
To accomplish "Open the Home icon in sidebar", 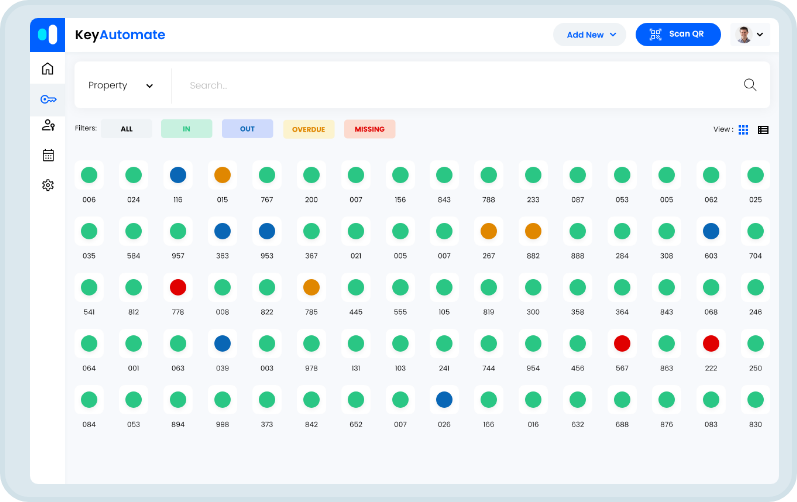I will (x=47, y=69).
